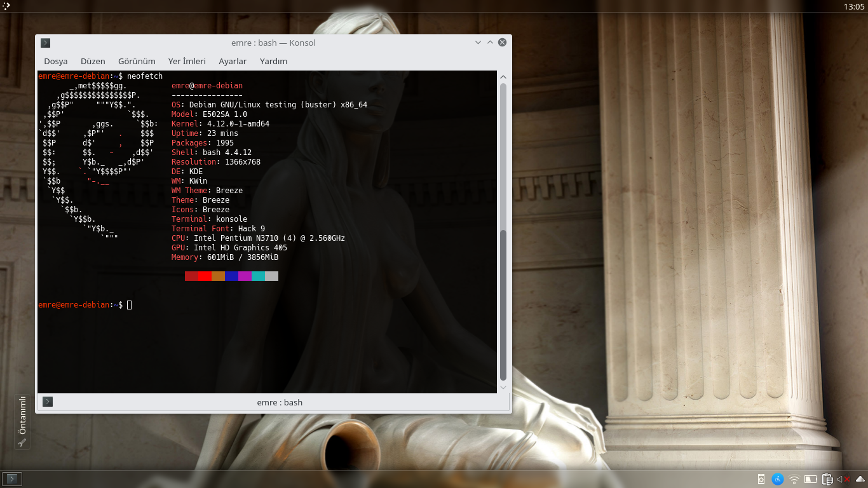Minimize the Konsole window

pos(478,43)
